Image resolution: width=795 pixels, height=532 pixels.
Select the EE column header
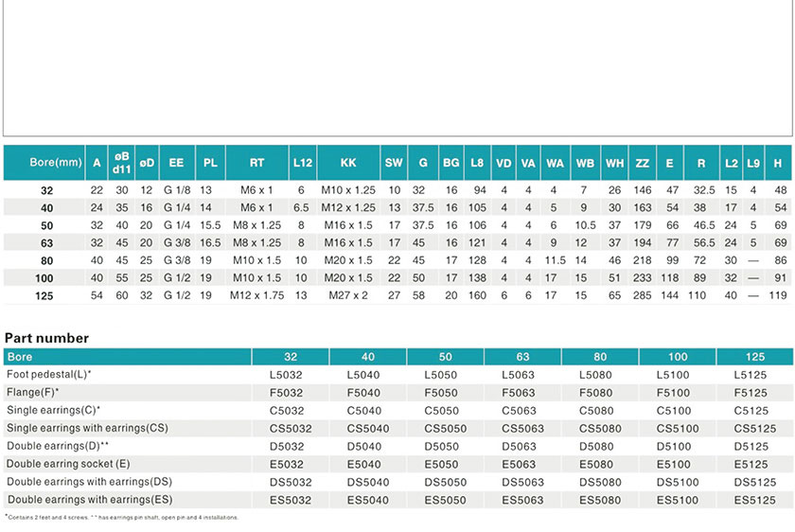[176, 163]
